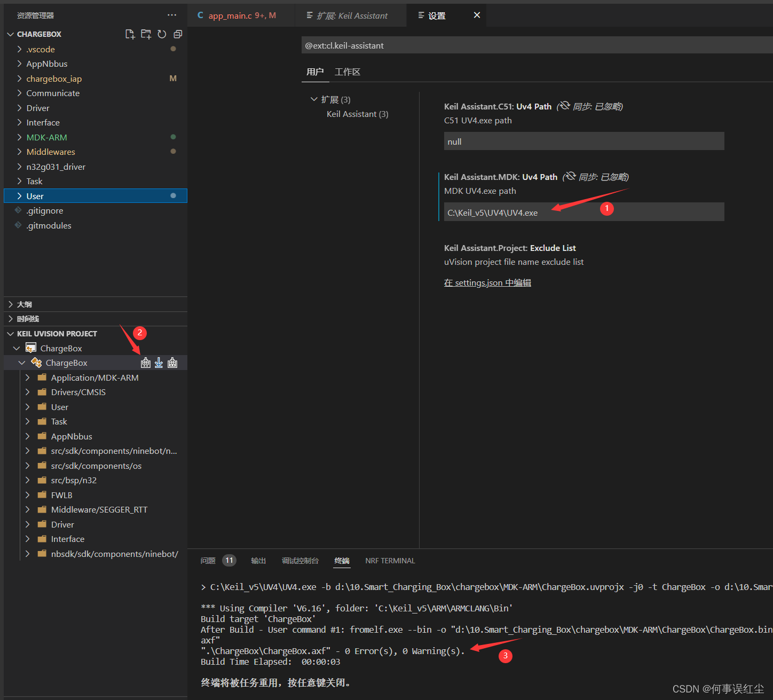Select the Middlewares folder
Image resolution: width=773 pixels, height=700 pixels.
tap(51, 152)
